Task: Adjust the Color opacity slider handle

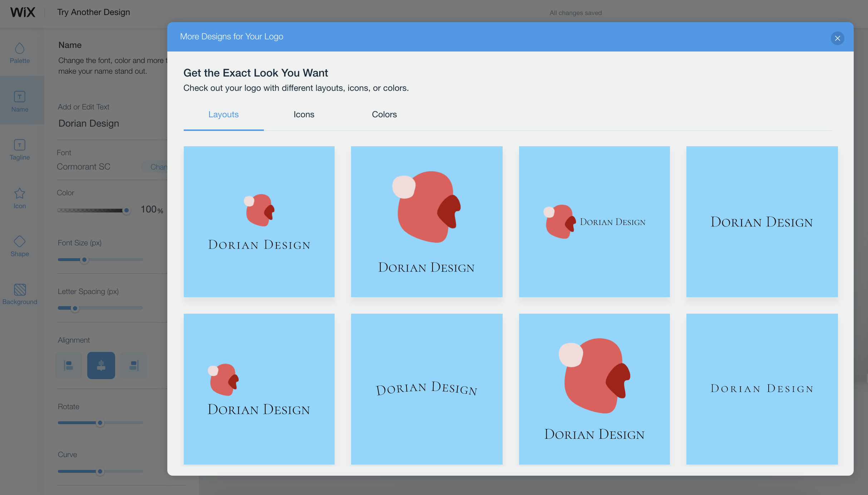Action: tap(126, 210)
